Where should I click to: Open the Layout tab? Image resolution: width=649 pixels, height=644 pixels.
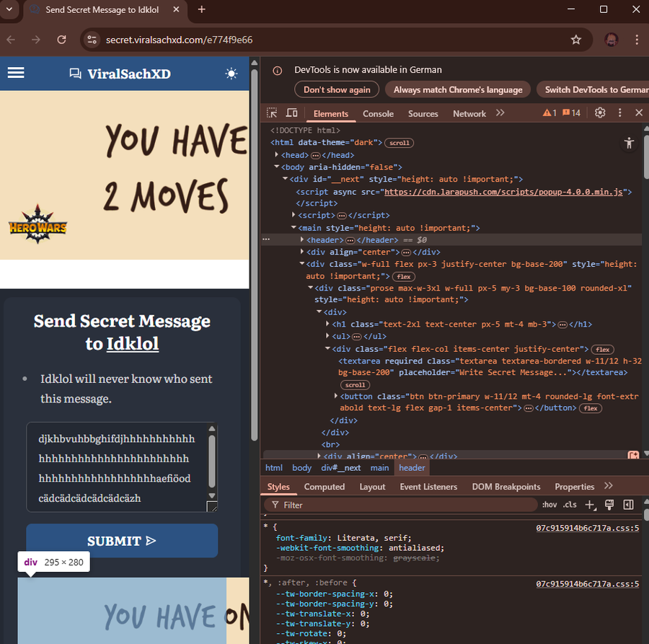pos(372,487)
